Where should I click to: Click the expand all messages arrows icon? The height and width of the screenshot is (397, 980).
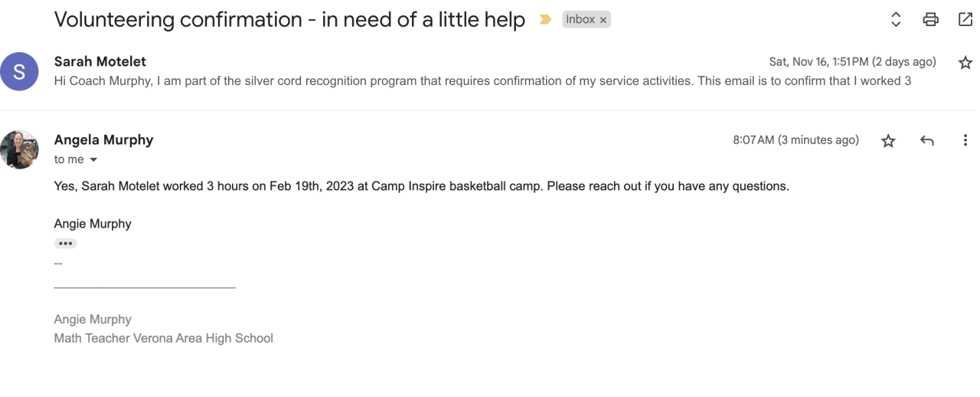coord(896,20)
